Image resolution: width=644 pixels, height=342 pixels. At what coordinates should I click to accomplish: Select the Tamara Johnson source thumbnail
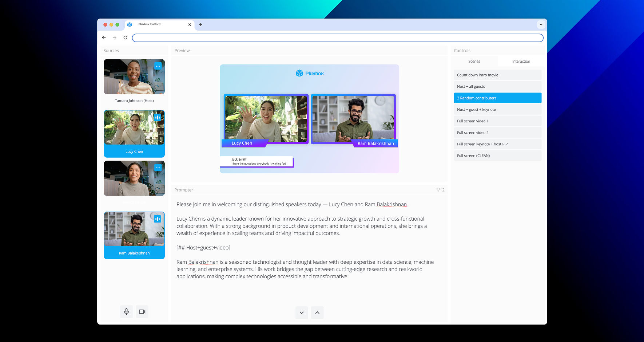tap(134, 77)
